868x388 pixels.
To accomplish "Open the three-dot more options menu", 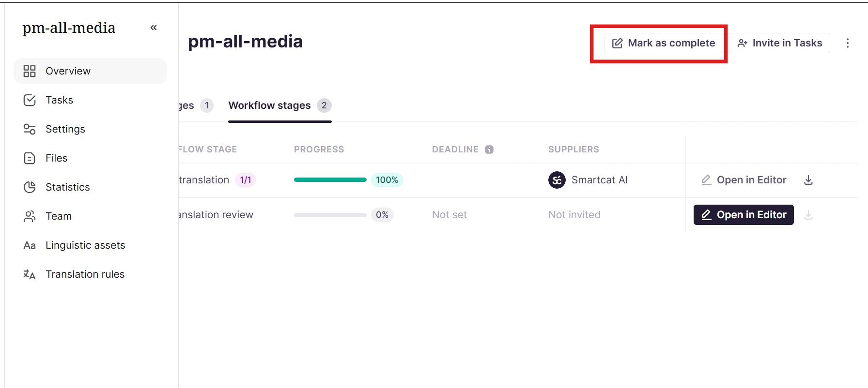I will (848, 43).
